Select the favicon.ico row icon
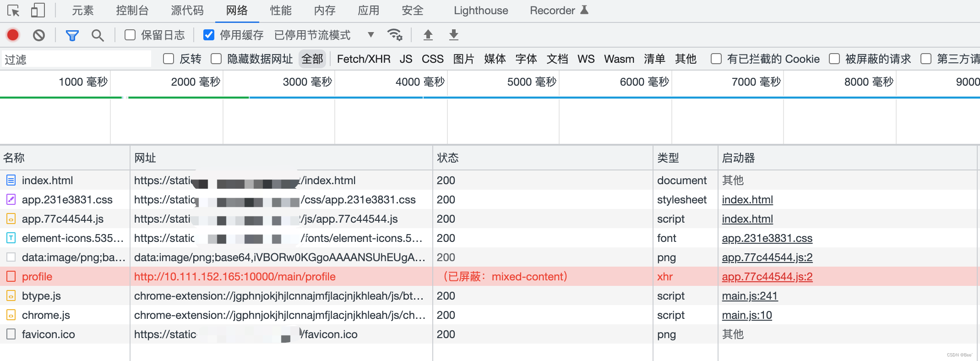 (11, 334)
